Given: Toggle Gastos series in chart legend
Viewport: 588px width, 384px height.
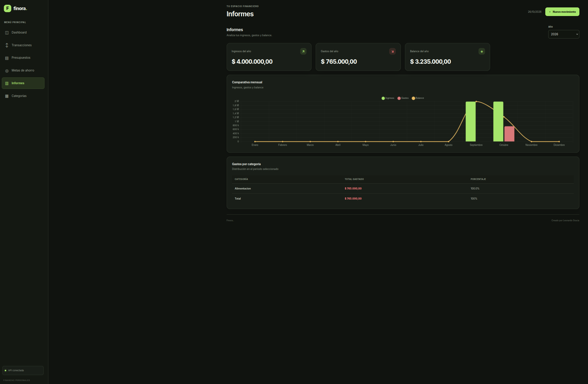Looking at the screenshot, I should (x=403, y=98).
